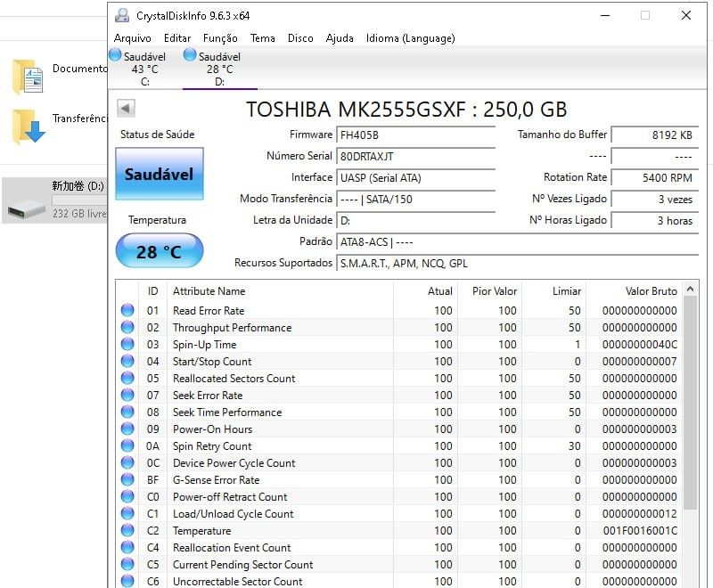Click the status orb for Device Power Cycle Count
Viewport: 713px width, 588px height.
click(x=127, y=462)
